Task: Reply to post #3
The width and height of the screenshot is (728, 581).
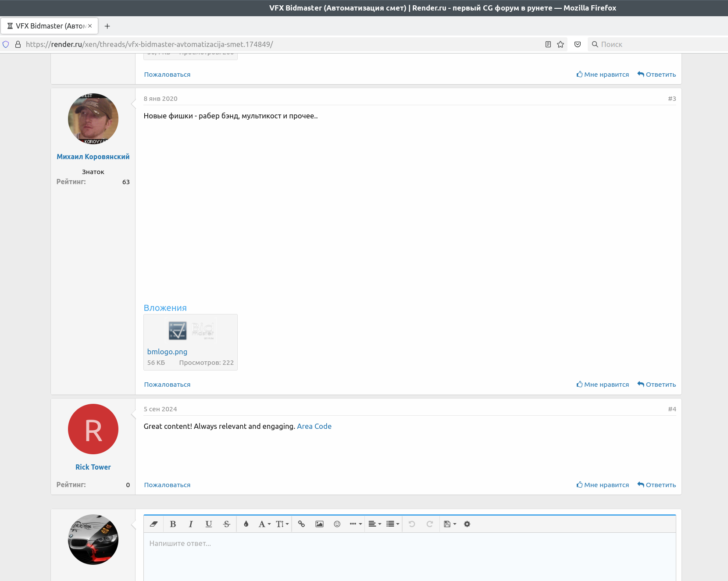Action: (657, 385)
